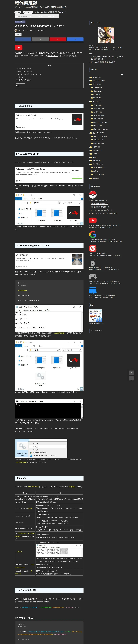
Task: Collapse the ブラウザ category tree
Action: [89, 84]
